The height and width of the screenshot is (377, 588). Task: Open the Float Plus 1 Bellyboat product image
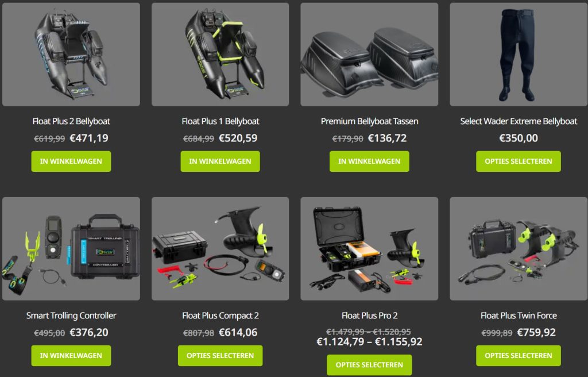(x=220, y=55)
